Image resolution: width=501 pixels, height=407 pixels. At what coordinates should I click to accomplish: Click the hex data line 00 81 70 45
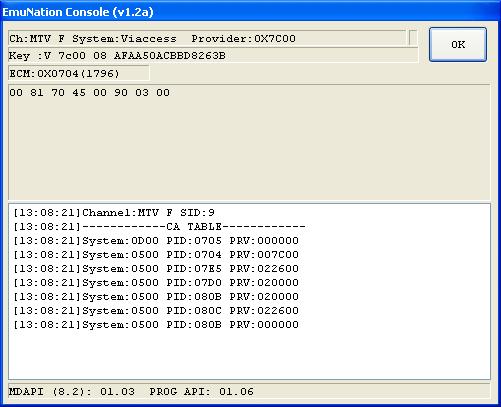(x=89, y=92)
